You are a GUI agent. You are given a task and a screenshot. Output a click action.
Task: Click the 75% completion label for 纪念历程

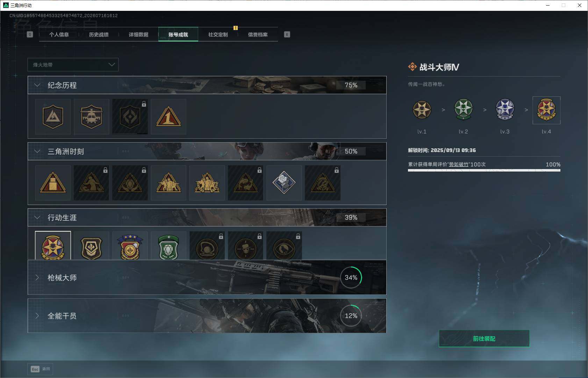tap(351, 85)
